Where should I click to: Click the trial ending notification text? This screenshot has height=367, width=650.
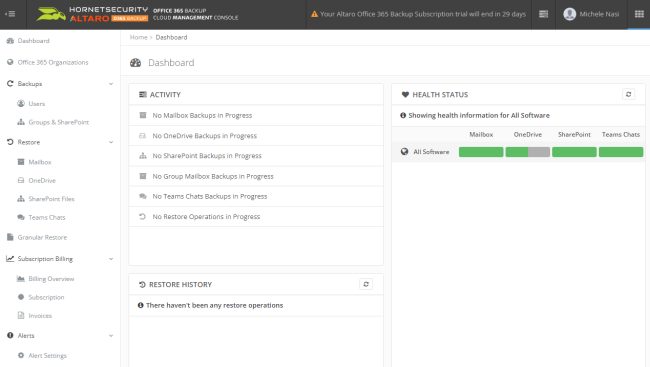point(423,14)
